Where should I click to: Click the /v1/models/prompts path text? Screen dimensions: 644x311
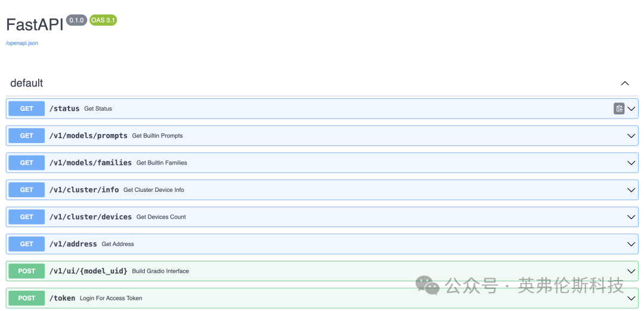[88, 136]
